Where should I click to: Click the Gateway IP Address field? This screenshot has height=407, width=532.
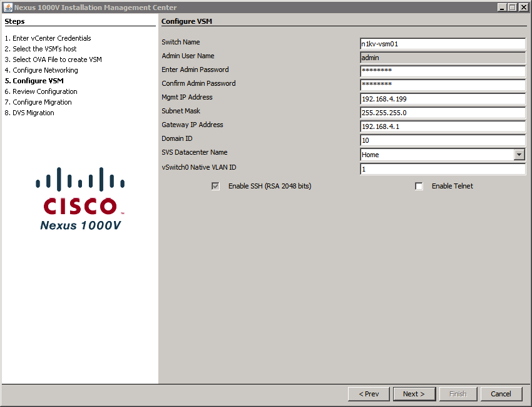pyautogui.click(x=442, y=126)
